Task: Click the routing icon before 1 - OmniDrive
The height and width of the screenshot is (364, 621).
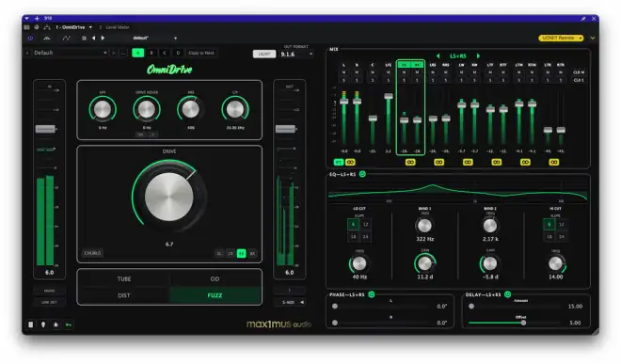Action: (47, 27)
